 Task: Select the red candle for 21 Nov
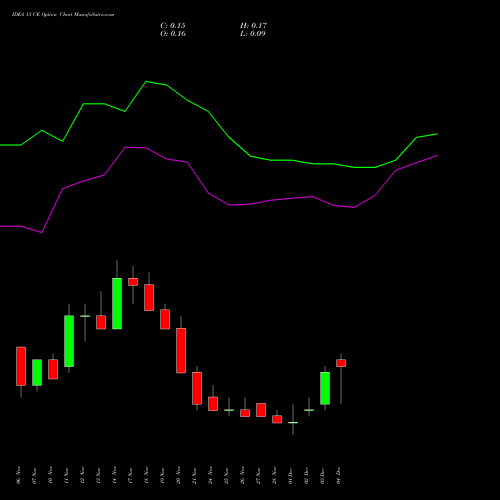(x=197, y=388)
